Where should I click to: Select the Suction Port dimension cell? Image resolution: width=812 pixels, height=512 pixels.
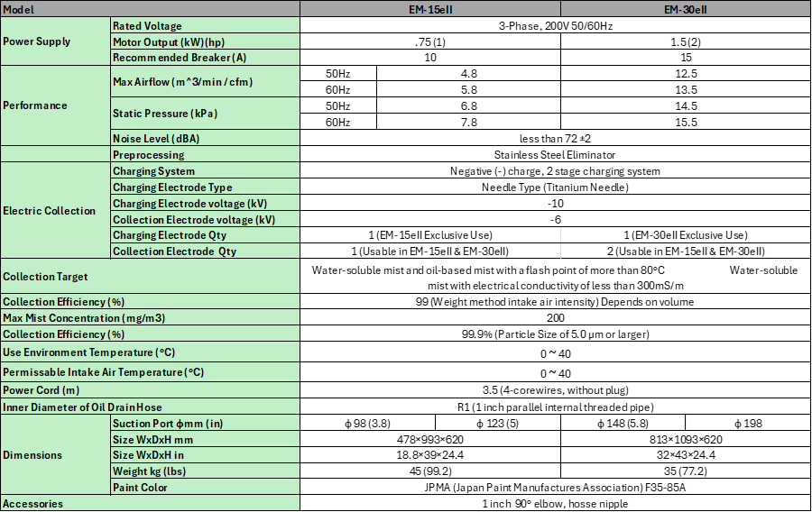click(x=205, y=424)
